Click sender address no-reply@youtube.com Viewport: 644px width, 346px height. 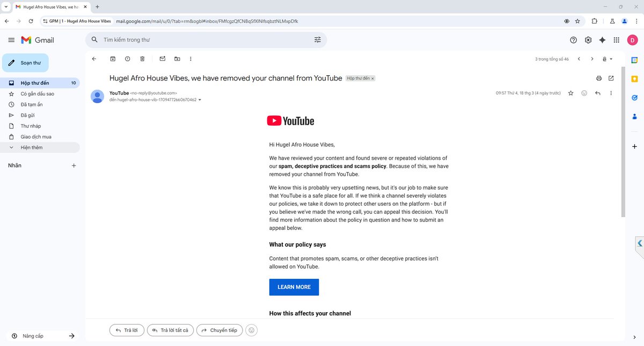[153, 93]
